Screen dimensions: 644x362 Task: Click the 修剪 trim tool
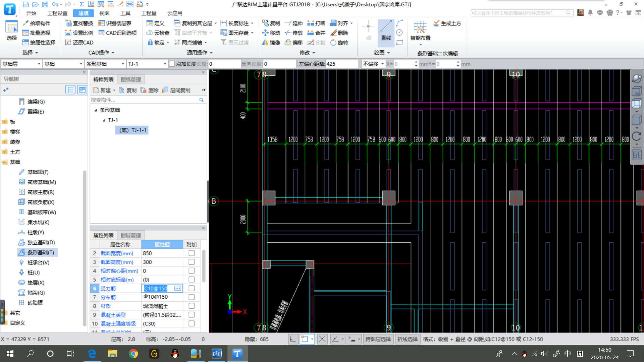(293, 33)
